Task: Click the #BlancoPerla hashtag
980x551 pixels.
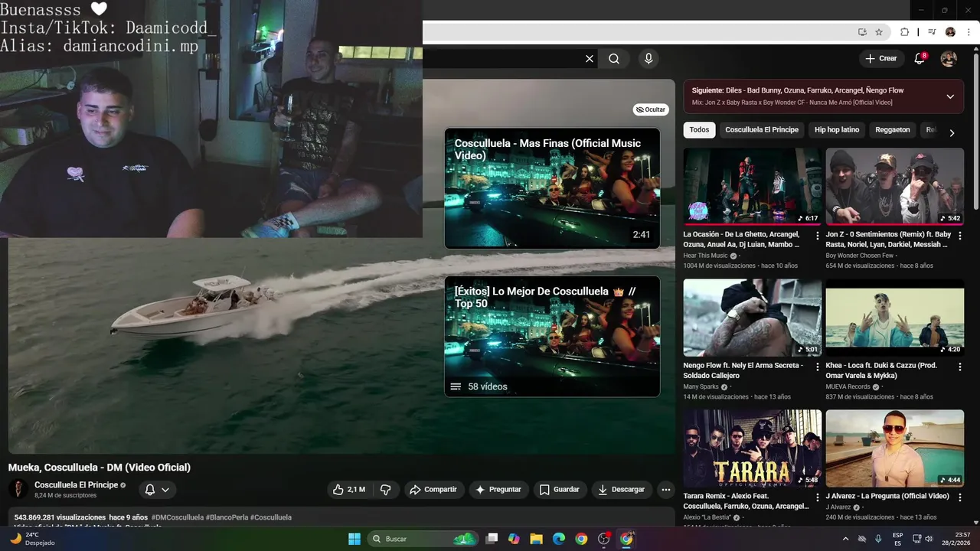Action: pyautogui.click(x=227, y=517)
